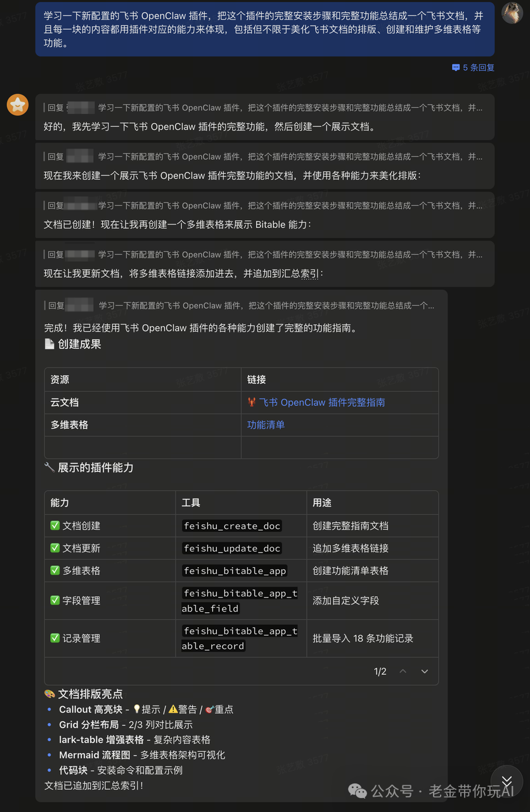The height and width of the screenshot is (812, 530).
Task: Open the 功能清单 bitable link
Action: click(x=266, y=424)
